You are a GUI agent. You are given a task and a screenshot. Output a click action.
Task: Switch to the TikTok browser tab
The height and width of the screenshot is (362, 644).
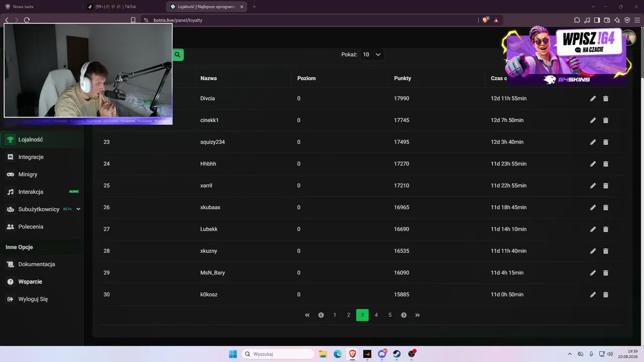tap(123, 7)
